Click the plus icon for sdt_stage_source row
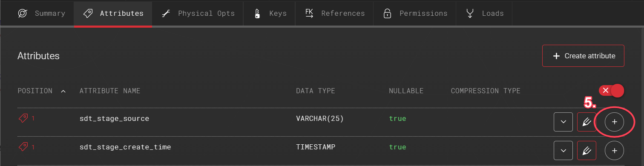Screen dimensions: 644x166 tap(614, 122)
